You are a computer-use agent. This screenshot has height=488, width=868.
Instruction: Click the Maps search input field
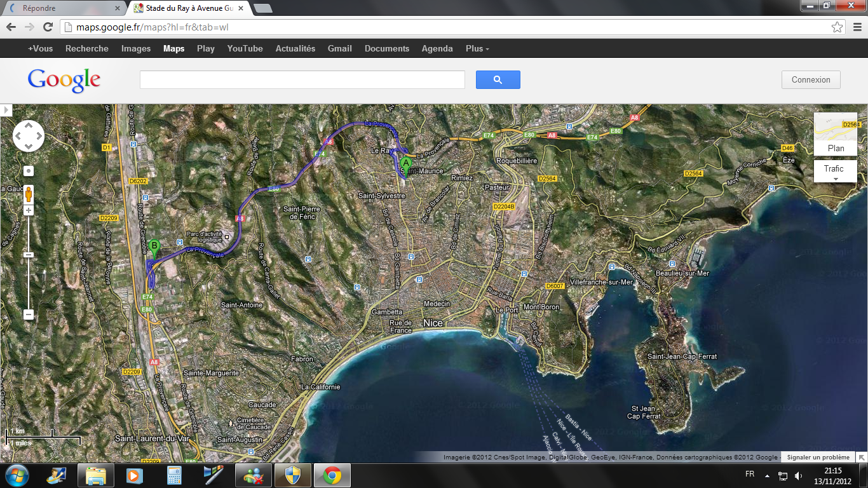pyautogui.click(x=302, y=79)
